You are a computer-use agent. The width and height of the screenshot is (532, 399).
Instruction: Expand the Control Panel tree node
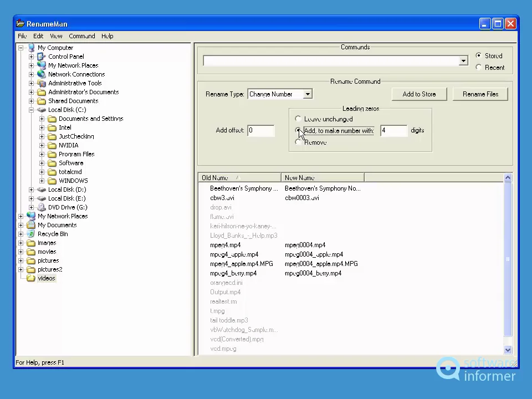coord(31,57)
